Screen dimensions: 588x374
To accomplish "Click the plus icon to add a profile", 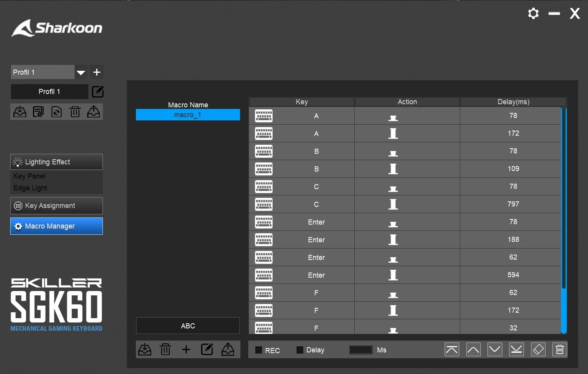I will (97, 72).
